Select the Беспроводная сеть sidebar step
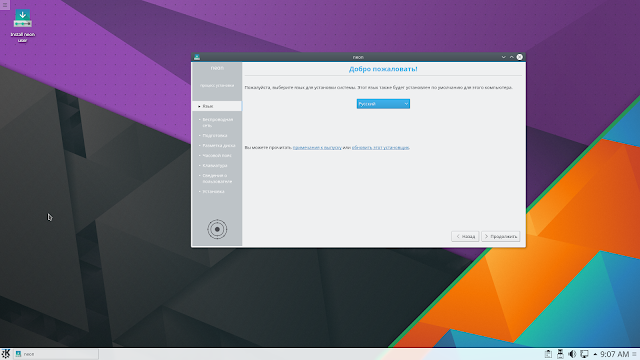The width and height of the screenshot is (640, 360). coord(217,122)
